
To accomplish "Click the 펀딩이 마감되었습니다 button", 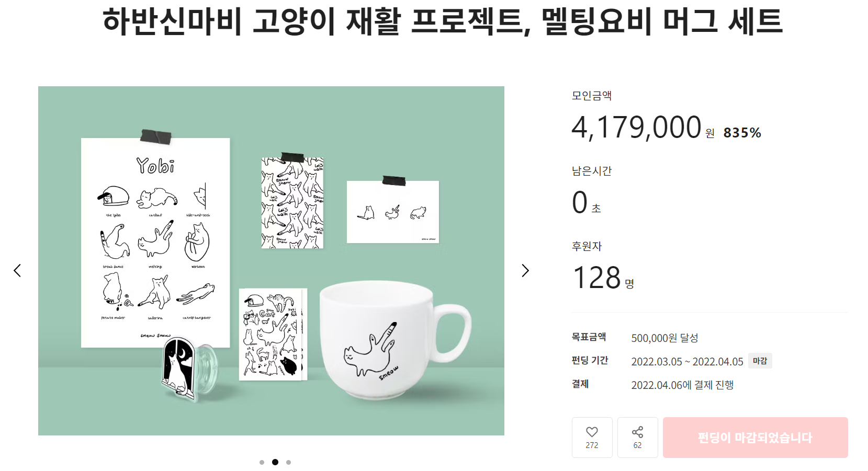I will [755, 438].
